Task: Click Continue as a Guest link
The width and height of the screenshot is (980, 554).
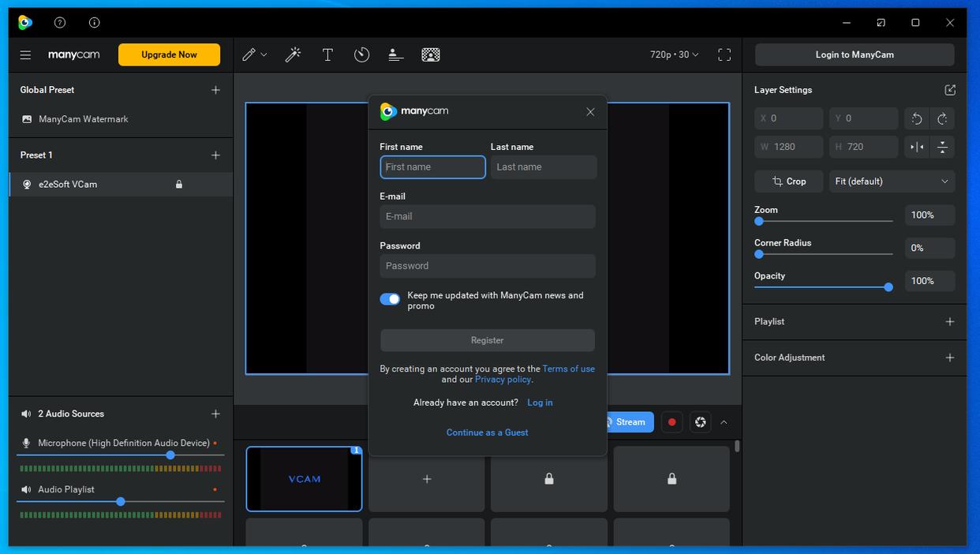Action: point(487,432)
